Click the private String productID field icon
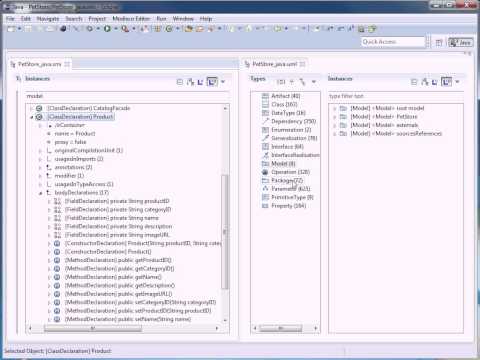Screen dimensions: 480x360 click(x=57, y=201)
